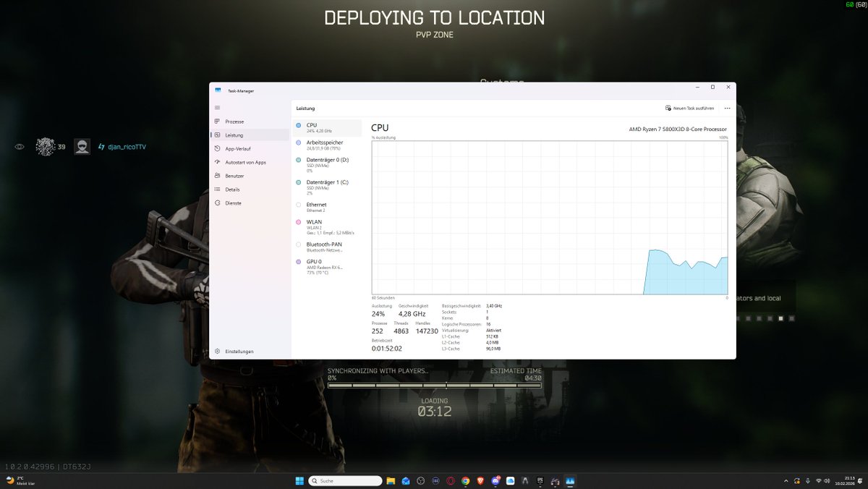Switch to the Details page
The image size is (868, 489).
(x=250, y=190)
